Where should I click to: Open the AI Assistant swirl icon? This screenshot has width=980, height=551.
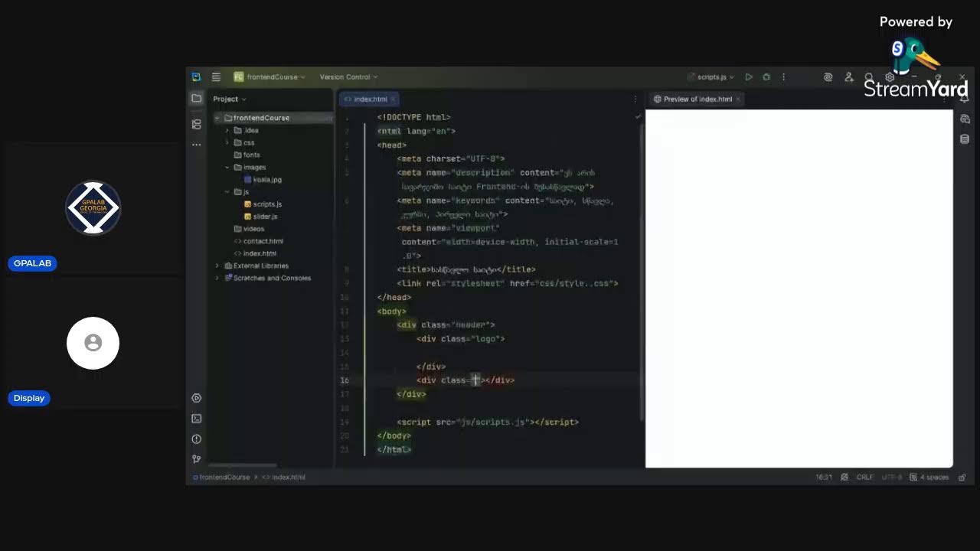828,77
